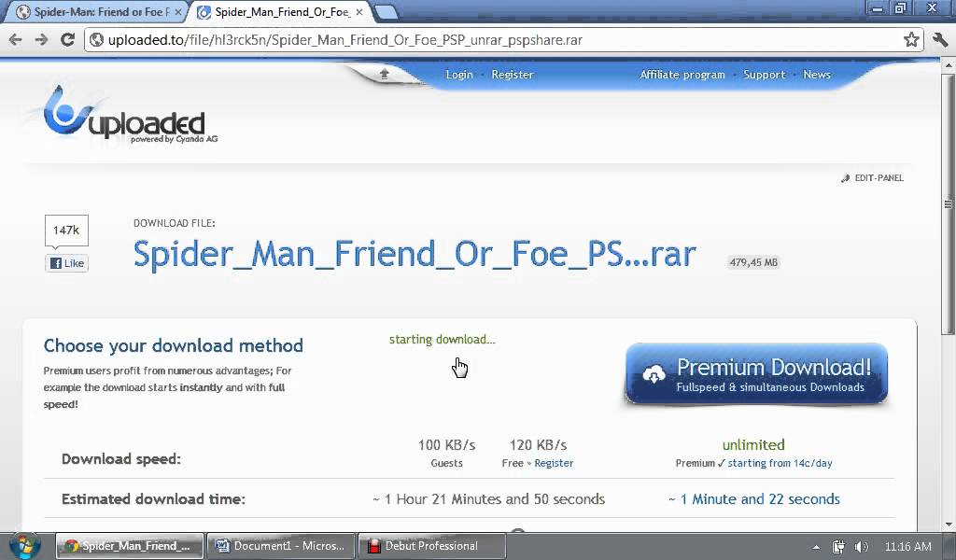Viewport: 956px width, 560px height.
Task: Click the 11:16 AM system clock
Action: (907, 547)
